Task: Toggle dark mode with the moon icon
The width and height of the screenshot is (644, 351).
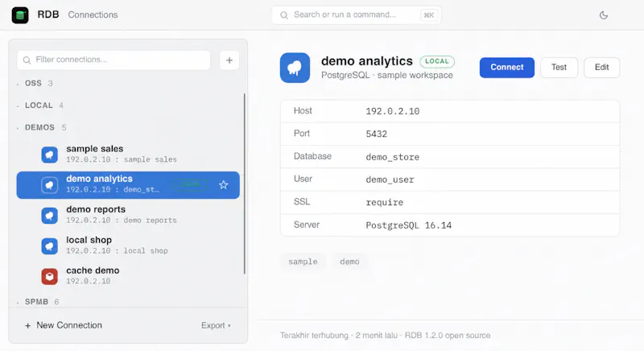Action: pos(603,15)
